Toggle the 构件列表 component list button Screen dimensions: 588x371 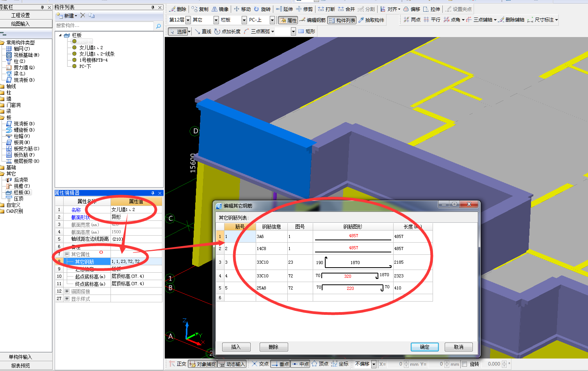342,20
